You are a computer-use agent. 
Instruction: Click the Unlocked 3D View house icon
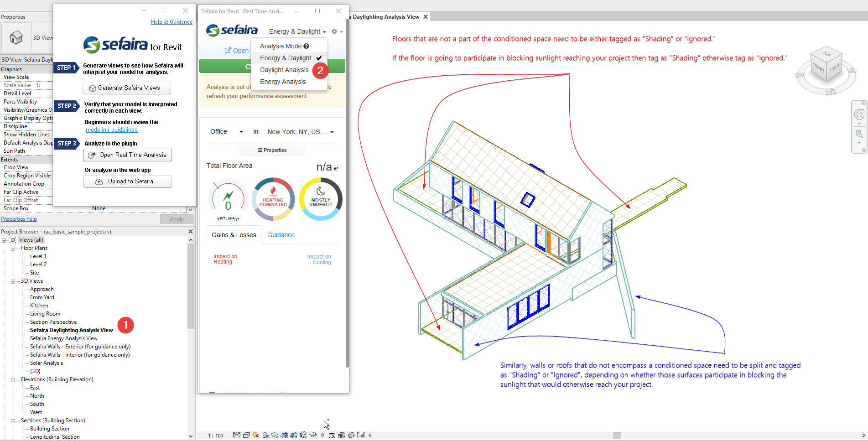pyautogui.click(x=303, y=435)
